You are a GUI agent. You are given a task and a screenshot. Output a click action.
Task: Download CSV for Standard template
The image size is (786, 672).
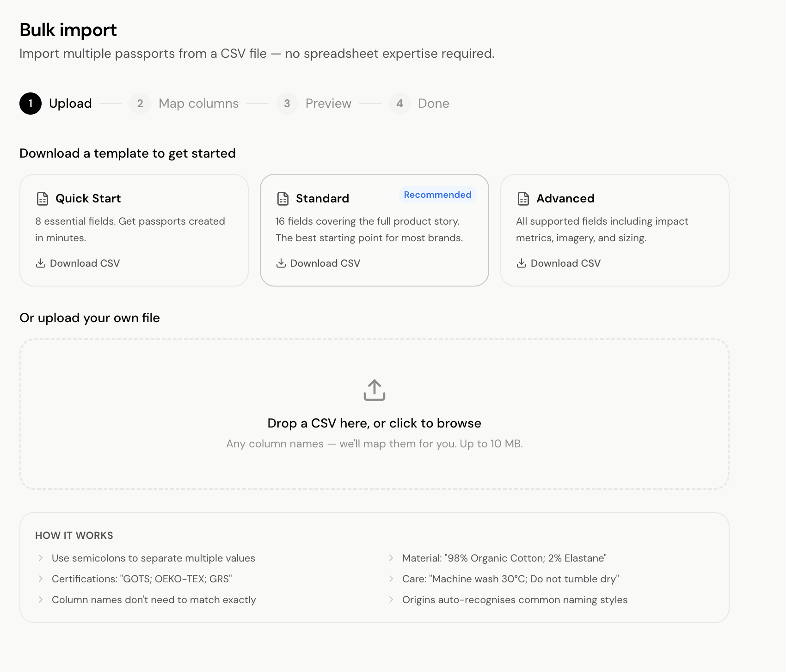(x=318, y=263)
